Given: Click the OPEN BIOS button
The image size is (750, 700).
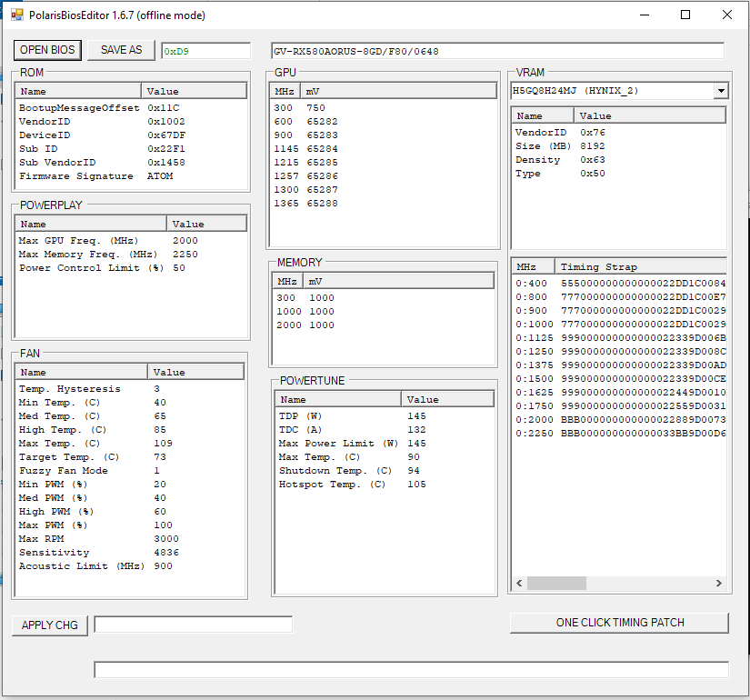Looking at the screenshot, I should 47,50.
